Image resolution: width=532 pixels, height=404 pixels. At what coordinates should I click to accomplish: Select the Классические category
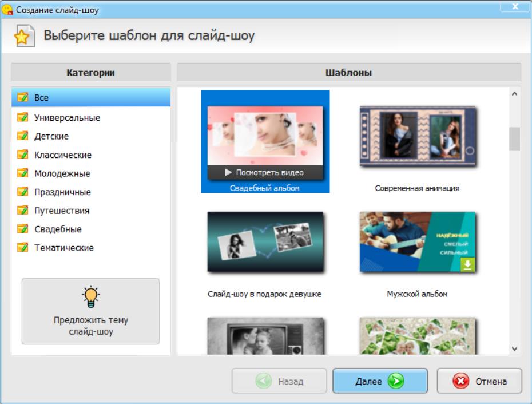pyautogui.click(x=62, y=155)
